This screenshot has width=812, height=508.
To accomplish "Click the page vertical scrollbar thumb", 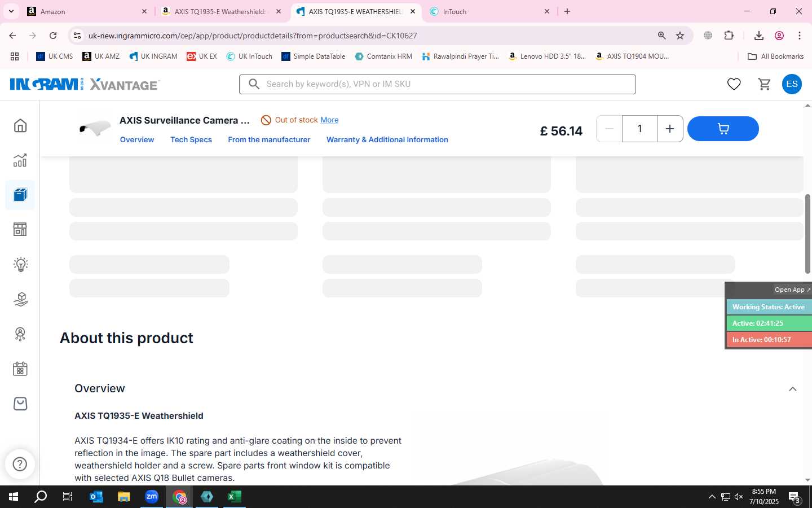I will (807, 234).
